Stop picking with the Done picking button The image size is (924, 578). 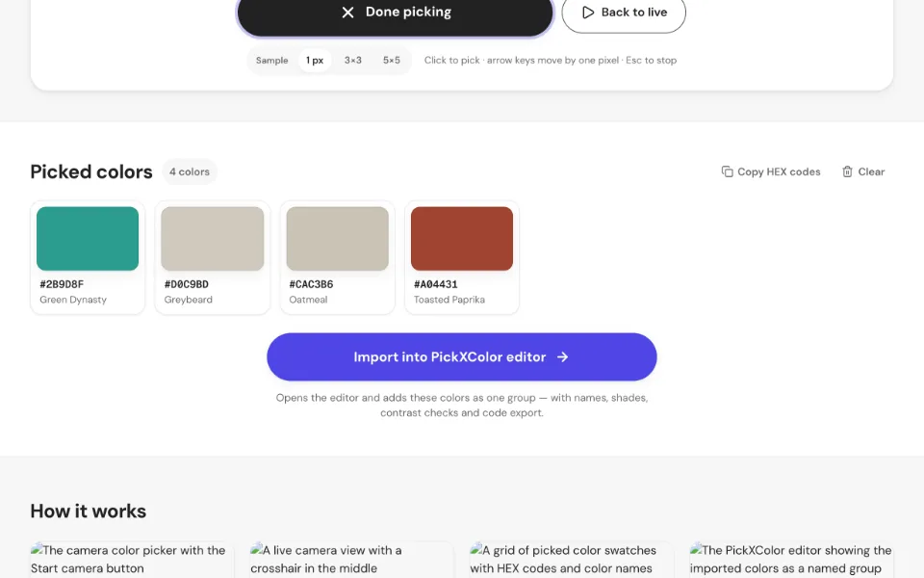point(395,14)
